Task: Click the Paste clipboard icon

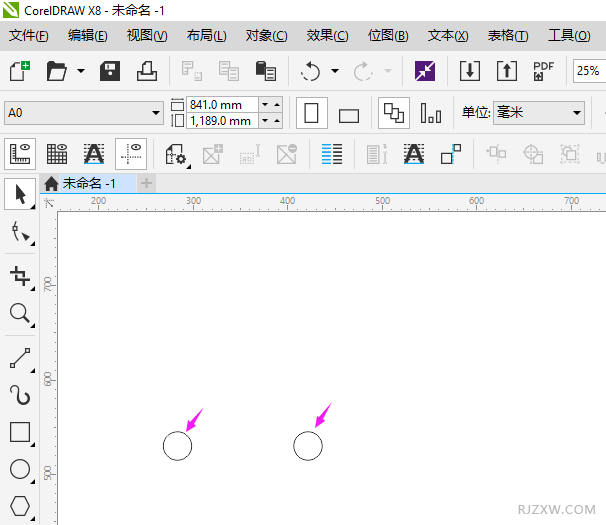Action: (266, 71)
